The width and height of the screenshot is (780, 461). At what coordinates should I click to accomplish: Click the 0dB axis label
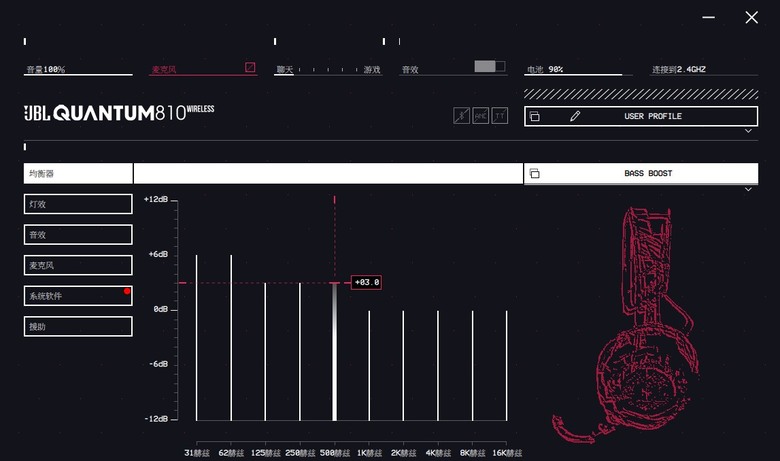click(161, 309)
